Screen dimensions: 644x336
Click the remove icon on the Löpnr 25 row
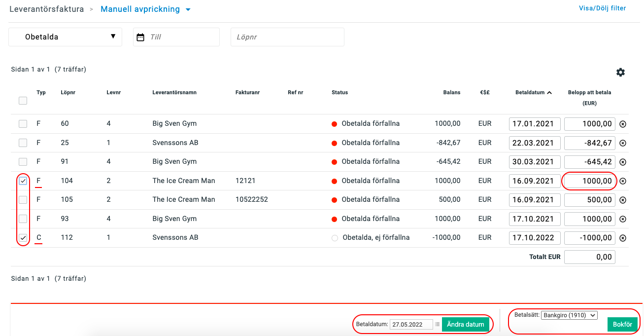tap(622, 143)
